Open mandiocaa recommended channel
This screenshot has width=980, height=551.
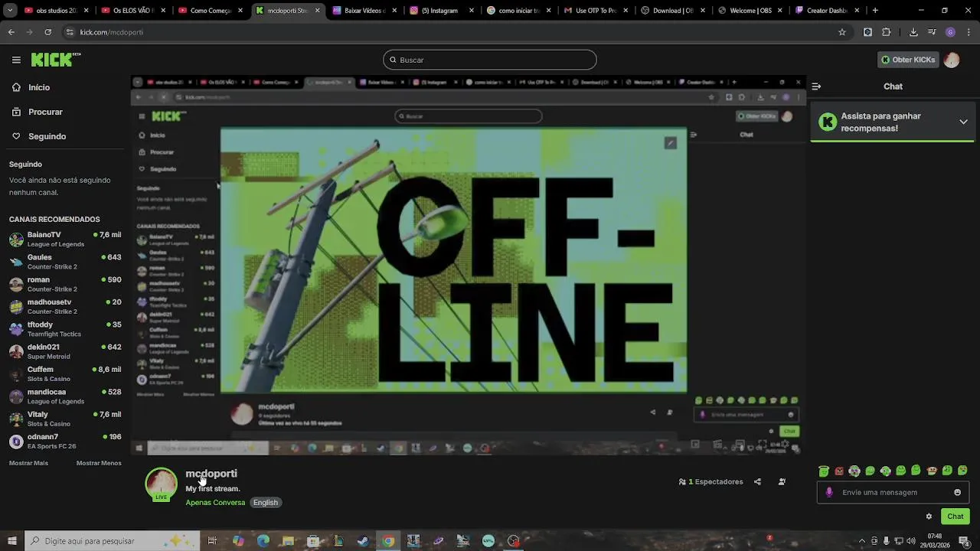[64, 396]
